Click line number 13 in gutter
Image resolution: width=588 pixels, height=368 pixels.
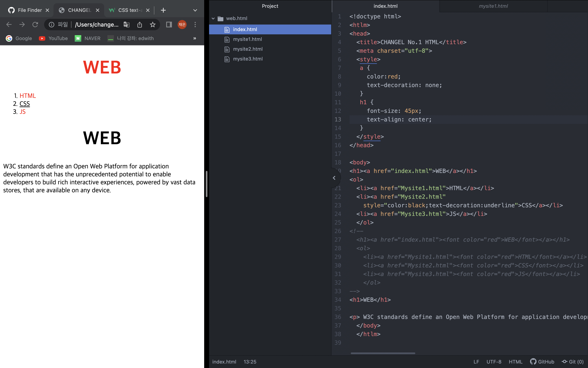tap(338, 120)
